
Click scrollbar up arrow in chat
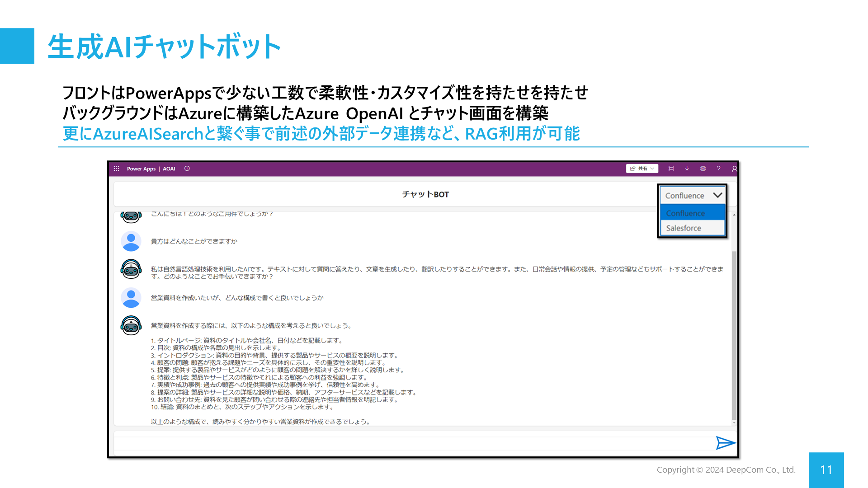pyautogui.click(x=734, y=215)
